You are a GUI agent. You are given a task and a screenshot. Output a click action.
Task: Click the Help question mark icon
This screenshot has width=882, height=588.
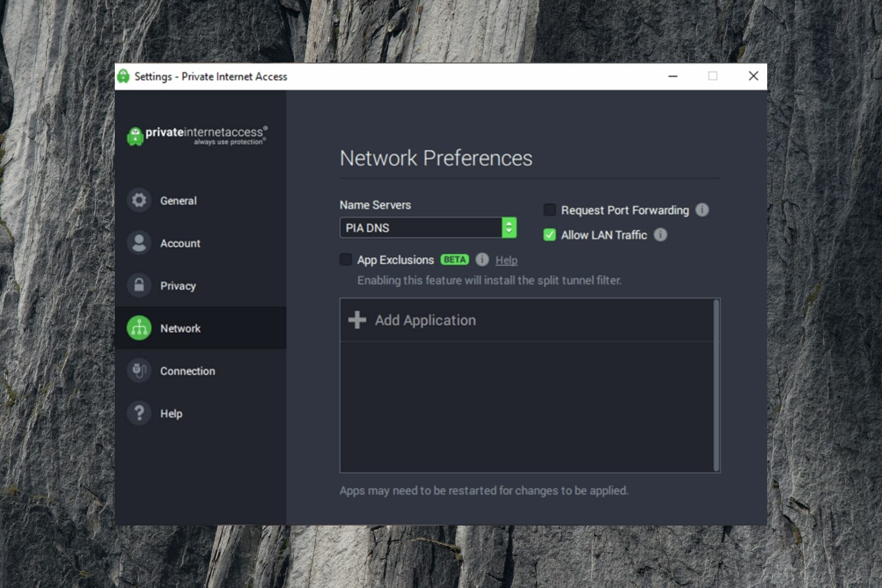[x=139, y=413]
